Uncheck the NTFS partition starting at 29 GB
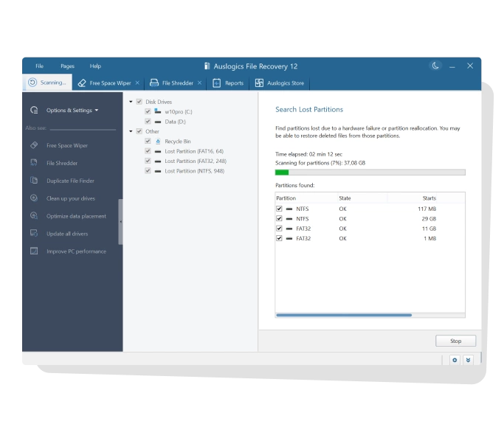 click(279, 219)
